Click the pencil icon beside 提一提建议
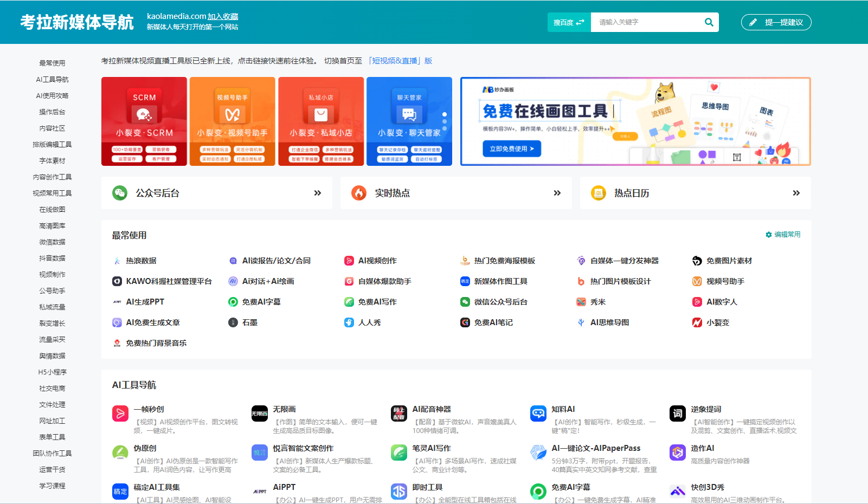 [x=753, y=22]
